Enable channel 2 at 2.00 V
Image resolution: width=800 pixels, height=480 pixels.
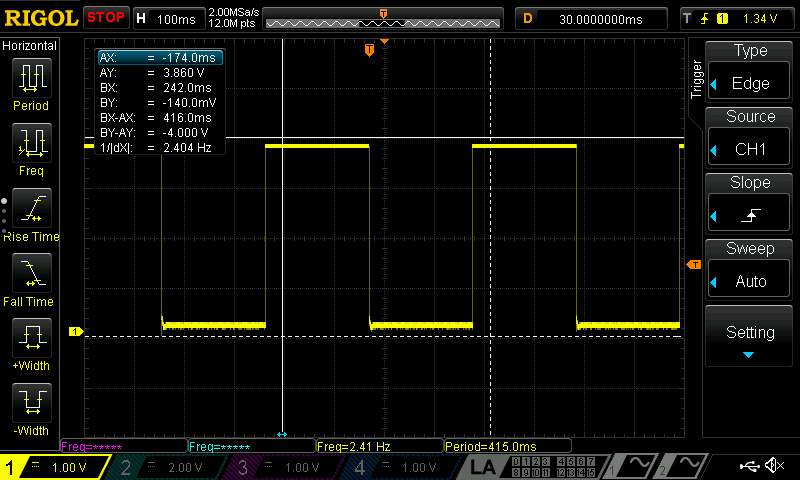point(170,467)
